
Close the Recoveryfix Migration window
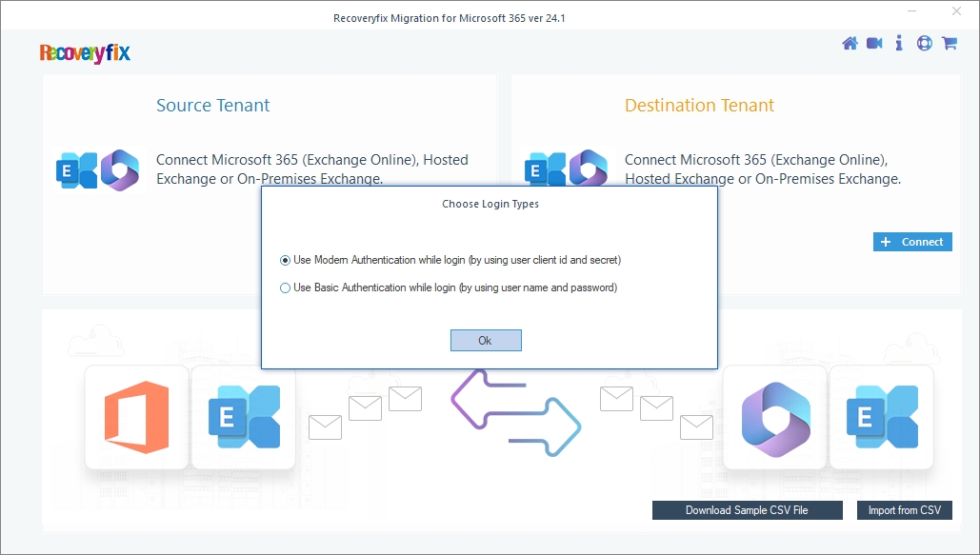coord(956,11)
